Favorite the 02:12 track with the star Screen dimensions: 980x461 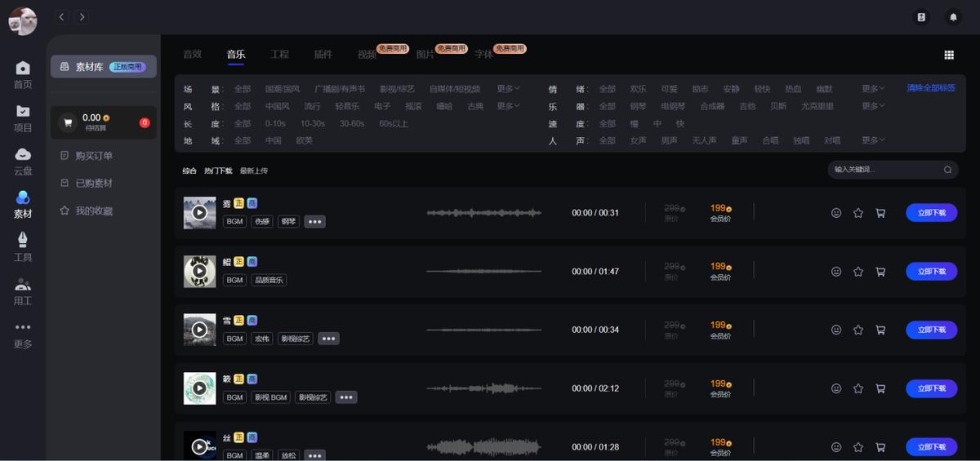(x=858, y=388)
